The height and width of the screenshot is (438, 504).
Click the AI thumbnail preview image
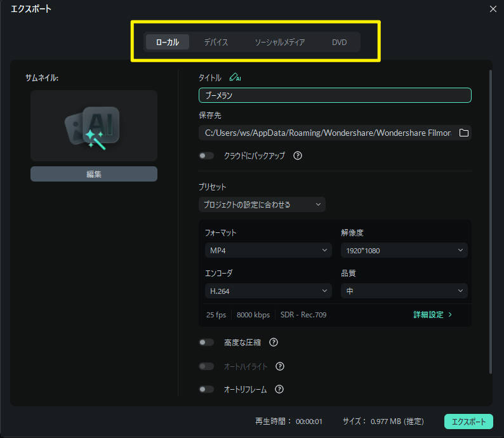pos(94,126)
